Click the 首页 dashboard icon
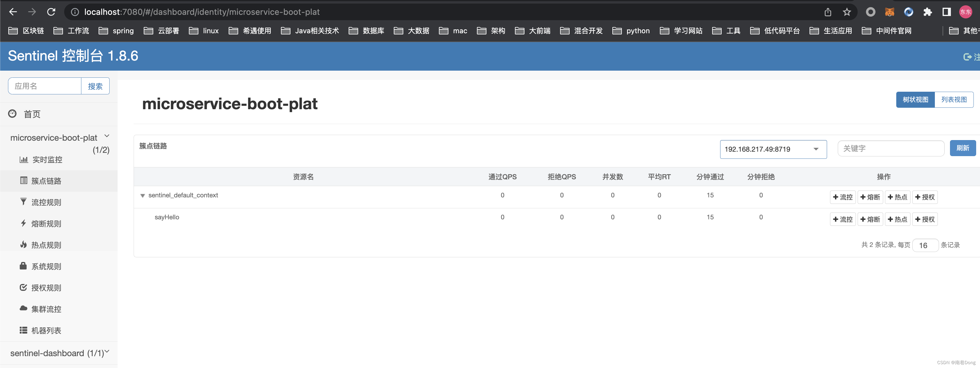The height and width of the screenshot is (368, 980). [x=12, y=114]
